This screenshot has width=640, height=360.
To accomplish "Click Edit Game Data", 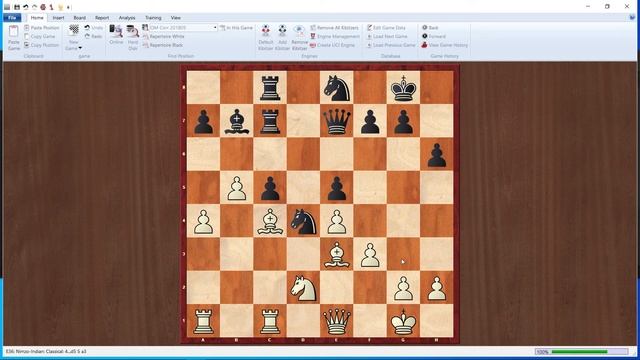I will point(386,28).
